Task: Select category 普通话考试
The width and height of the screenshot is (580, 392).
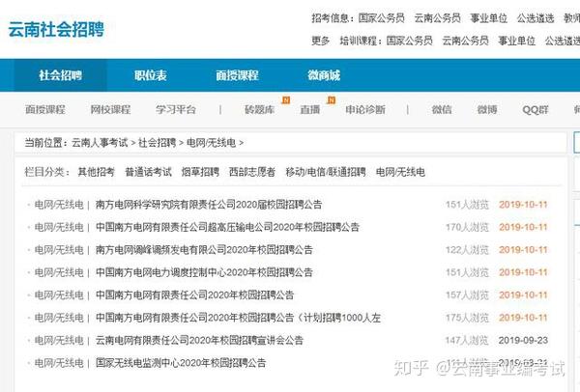Action: coord(148,172)
